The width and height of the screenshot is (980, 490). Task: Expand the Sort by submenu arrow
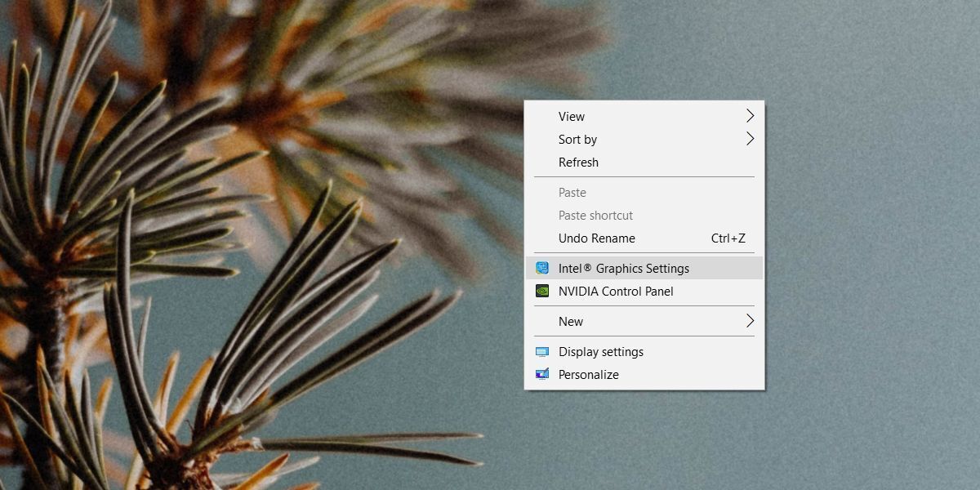pyautogui.click(x=750, y=139)
